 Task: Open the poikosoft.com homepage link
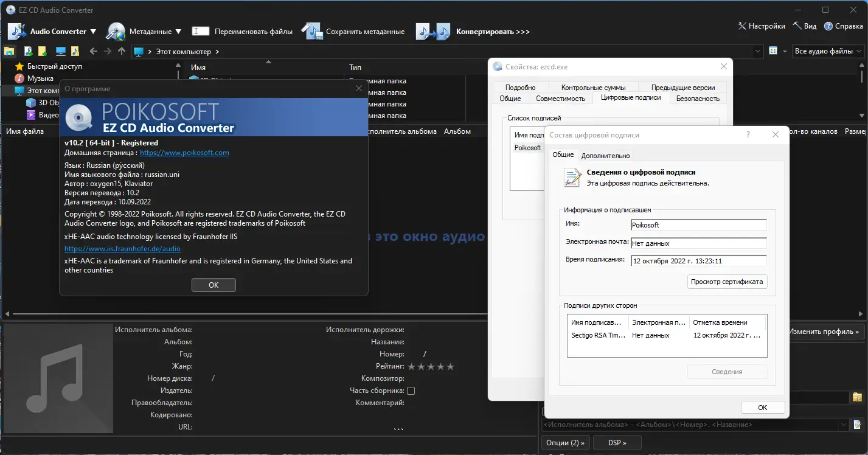(184, 152)
